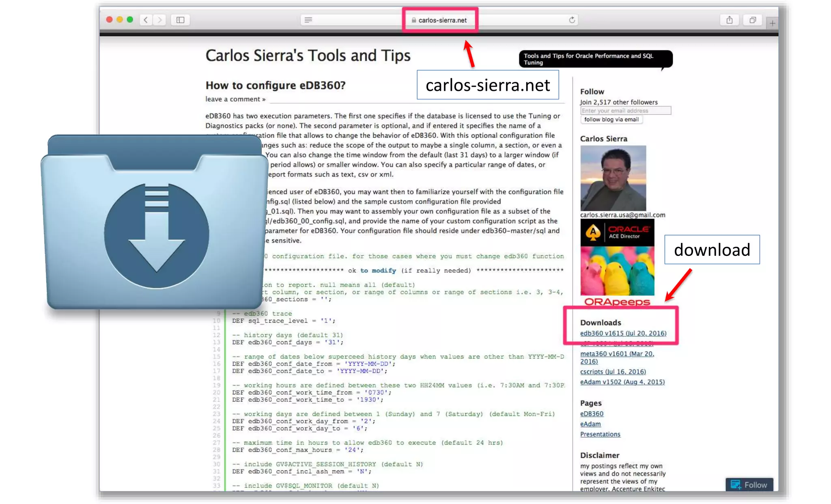Click the carlos.sierra.usa@gmail.com text
This screenshot has width=831, height=504.
coord(623,215)
